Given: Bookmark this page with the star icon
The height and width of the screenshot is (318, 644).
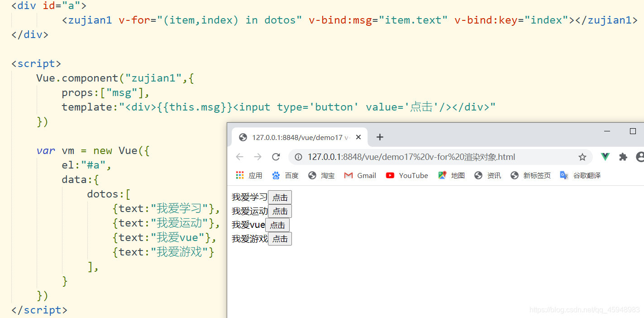Looking at the screenshot, I should (x=582, y=157).
